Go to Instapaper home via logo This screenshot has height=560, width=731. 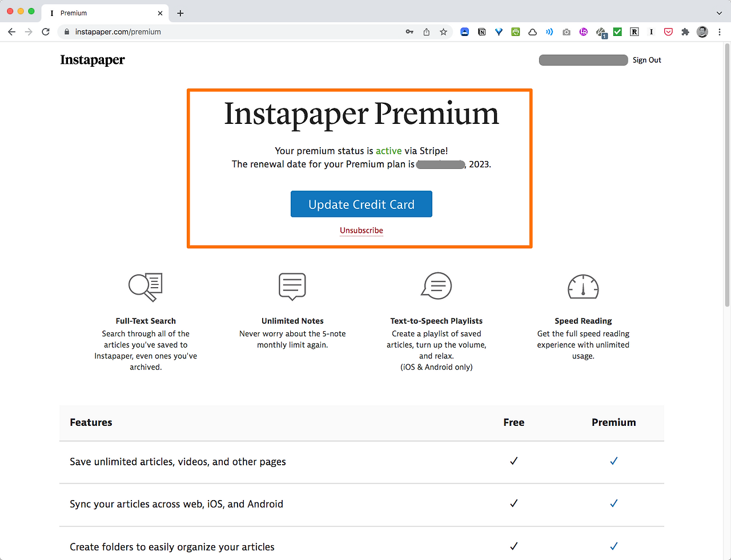point(93,60)
